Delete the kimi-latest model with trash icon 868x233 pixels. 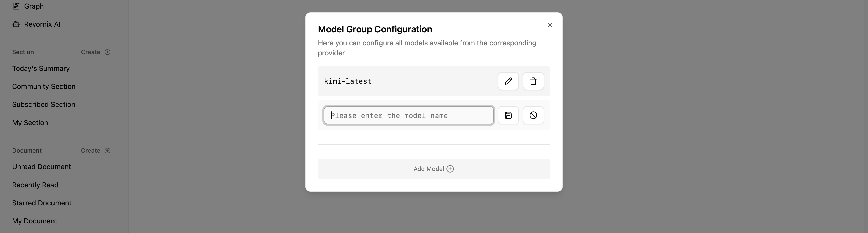coord(533,81)
